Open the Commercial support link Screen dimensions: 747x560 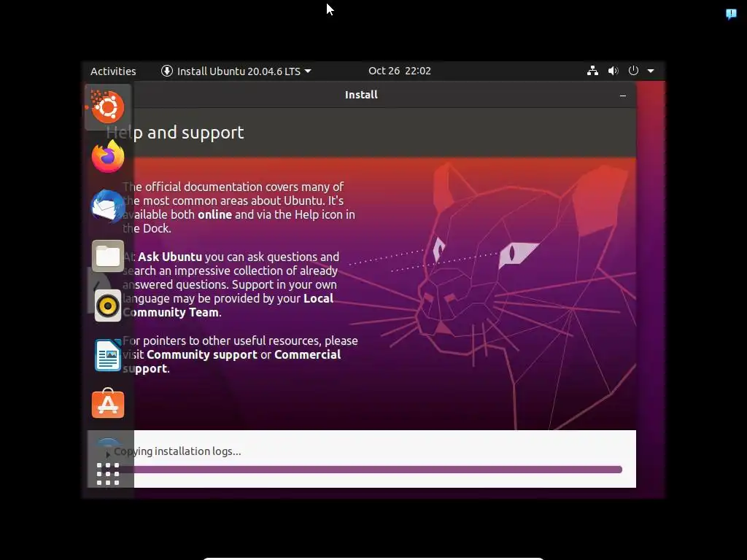coord(231,362)
